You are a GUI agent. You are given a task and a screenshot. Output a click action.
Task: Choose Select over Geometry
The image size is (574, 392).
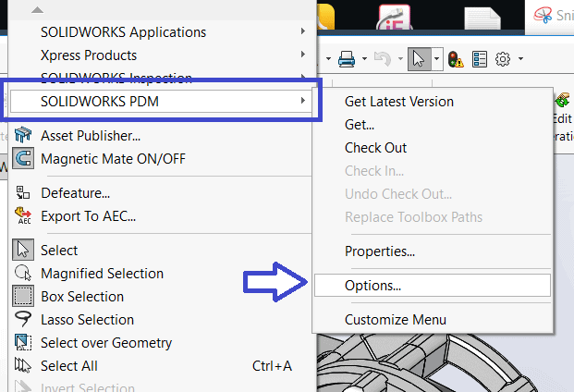162,343
